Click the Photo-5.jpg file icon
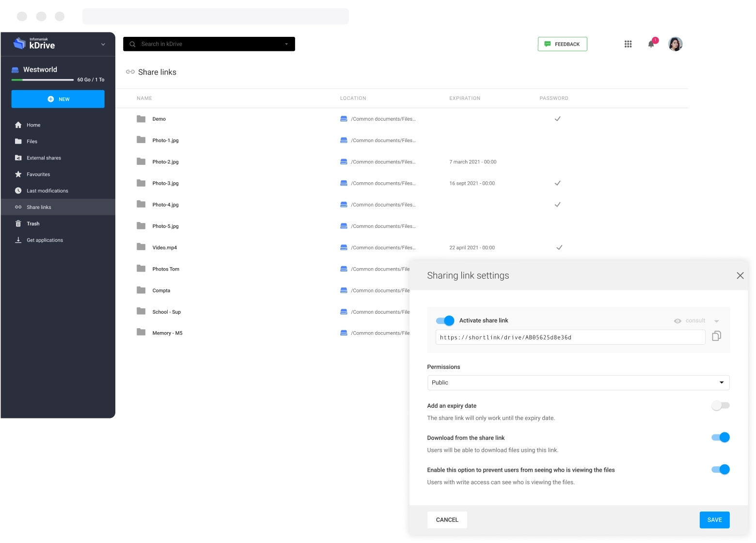The image size is (756, 543). pos(141,226)
